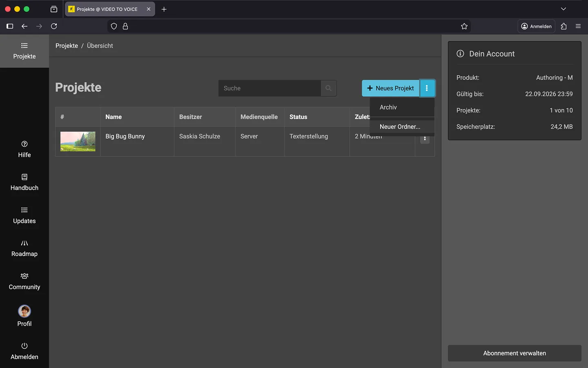Screen dimensions: 588x368
Task: Open the Projekte sidebar item
Action: pos(24,51)
